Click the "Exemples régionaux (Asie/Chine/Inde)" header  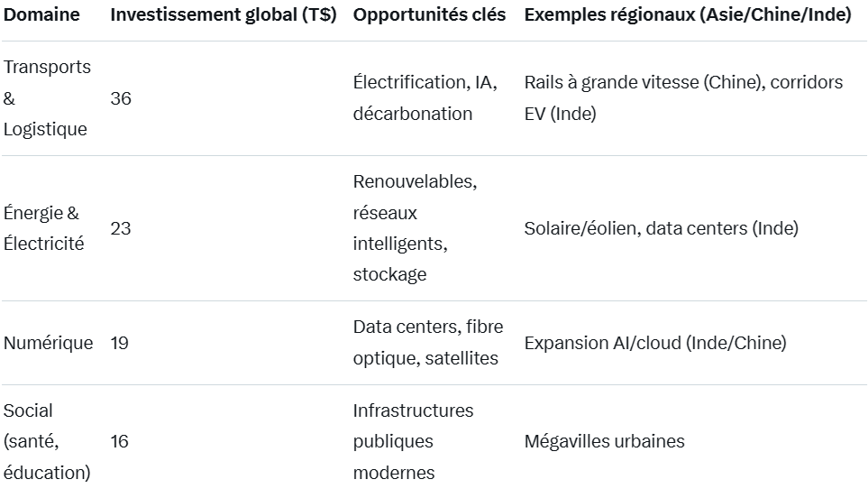pyautogui.click(x=688, y=15)
